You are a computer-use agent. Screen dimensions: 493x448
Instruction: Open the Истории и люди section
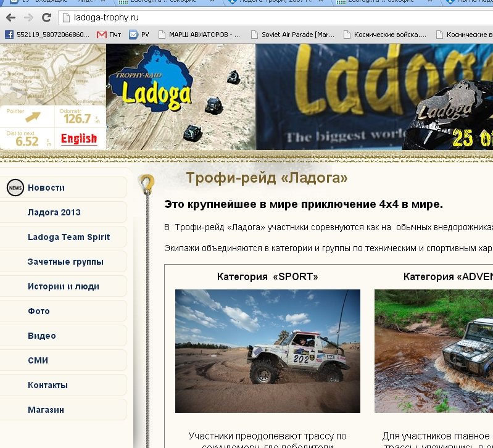(64, 286)
